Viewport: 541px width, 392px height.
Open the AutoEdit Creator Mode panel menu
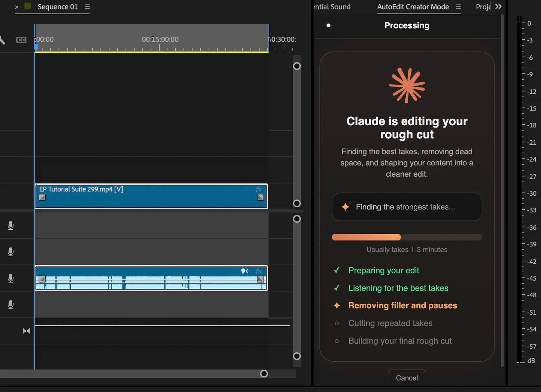[458, 7]
